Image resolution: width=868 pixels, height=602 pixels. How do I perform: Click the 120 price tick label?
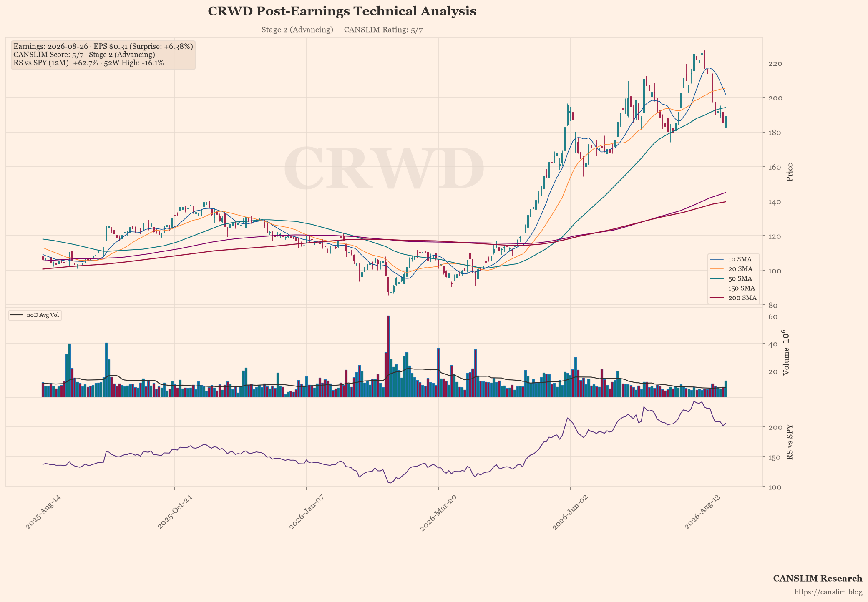(x=775, y=236)
